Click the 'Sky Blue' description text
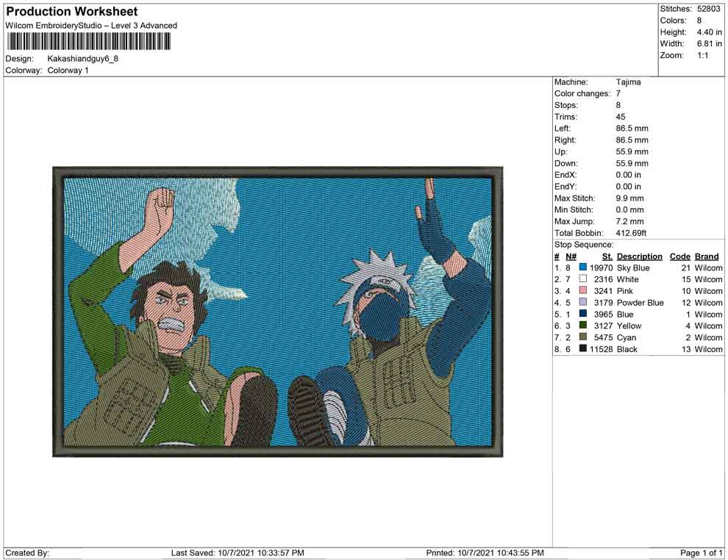 click(x=633, y=268)
